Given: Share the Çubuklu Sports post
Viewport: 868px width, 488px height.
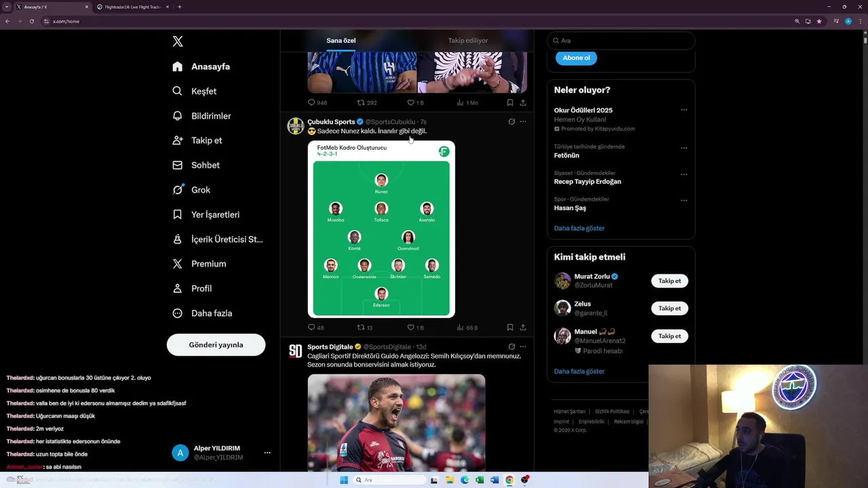Looking at the screenshot, I should (523, 327).
